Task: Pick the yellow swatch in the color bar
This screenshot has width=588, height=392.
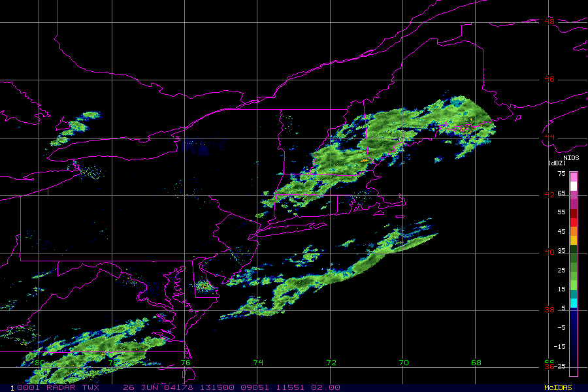Action: point(574,240)
